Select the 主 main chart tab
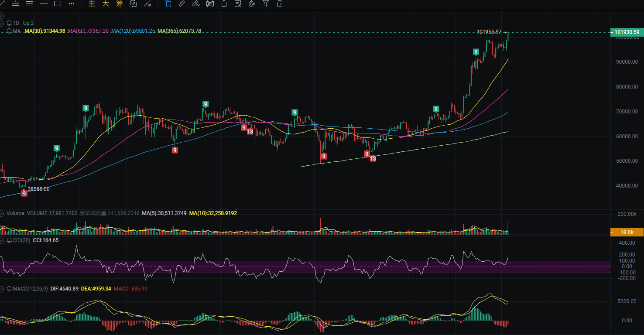This screenshot has height=335, width=644. pos(91,3)
